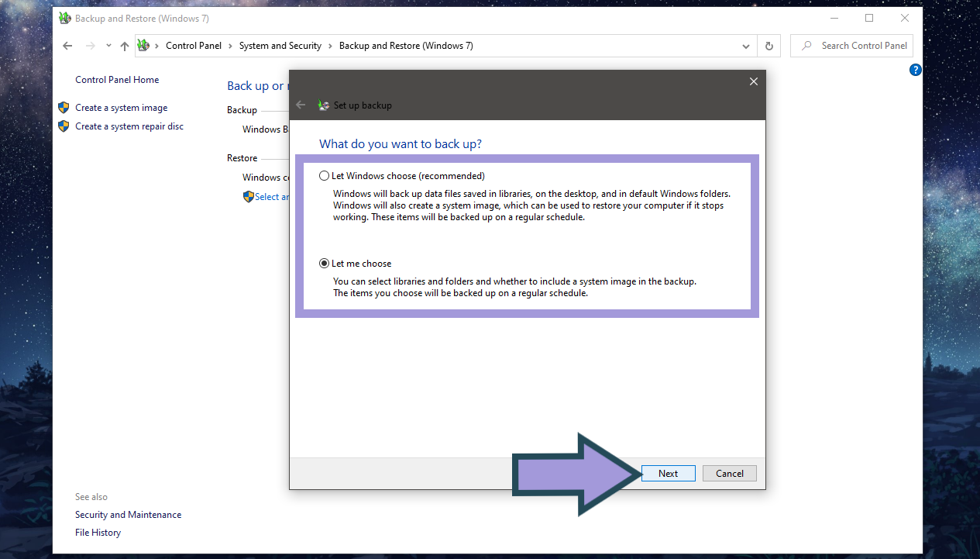Expand chevron after Control Panel breadcrumb
The image size is (980, 559).
tap(230, 46)
